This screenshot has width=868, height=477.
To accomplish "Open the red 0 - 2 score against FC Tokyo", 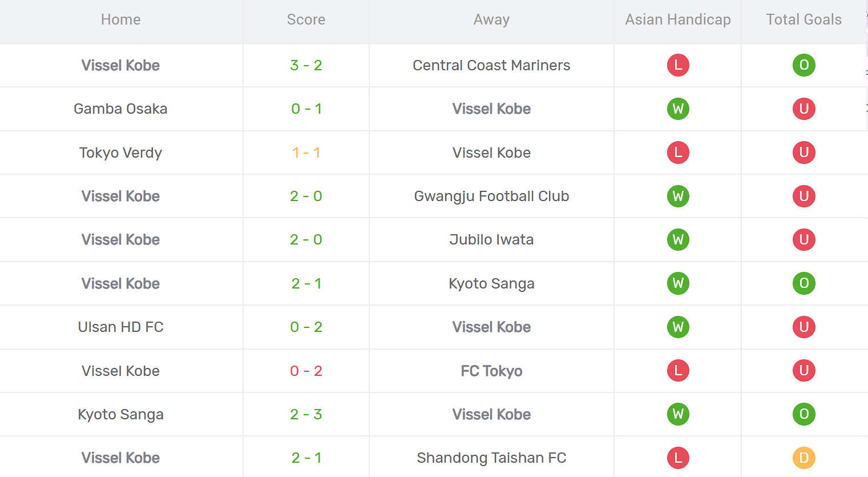I will click(306, 371).
